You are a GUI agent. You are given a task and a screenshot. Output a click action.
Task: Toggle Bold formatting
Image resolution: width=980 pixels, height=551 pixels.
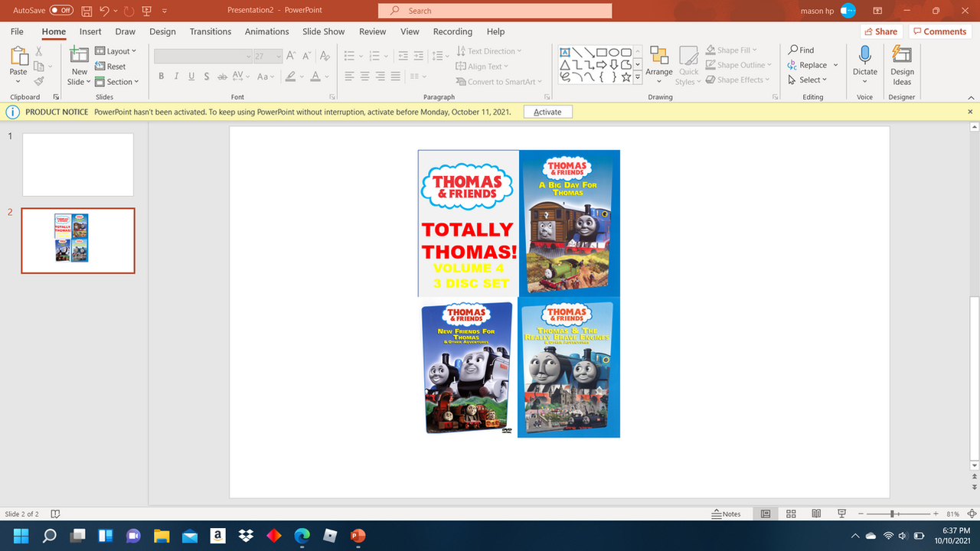coord(161,77)
